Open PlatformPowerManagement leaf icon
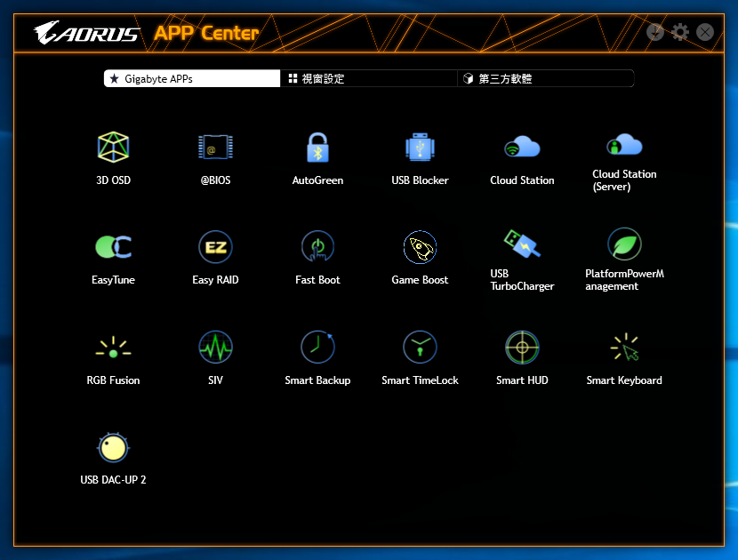Image resolution: width=738 pixels, height=560 pixels. (624, 244)
